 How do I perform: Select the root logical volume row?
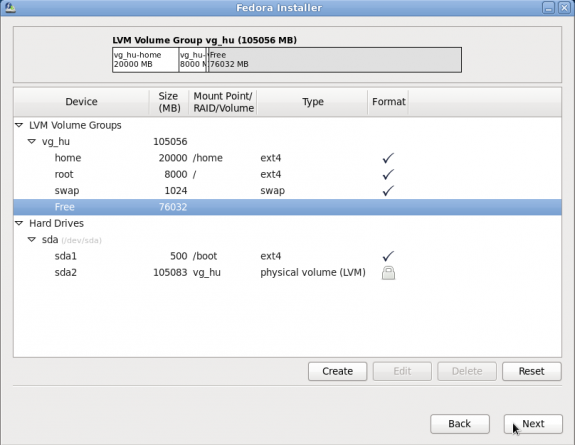tap(288, 174)
